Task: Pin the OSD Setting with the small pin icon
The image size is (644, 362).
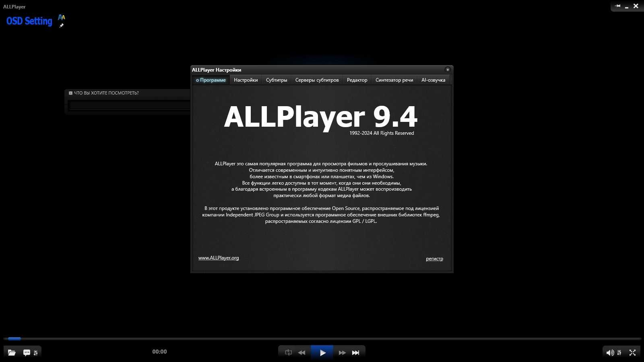Action: [62, 25]
